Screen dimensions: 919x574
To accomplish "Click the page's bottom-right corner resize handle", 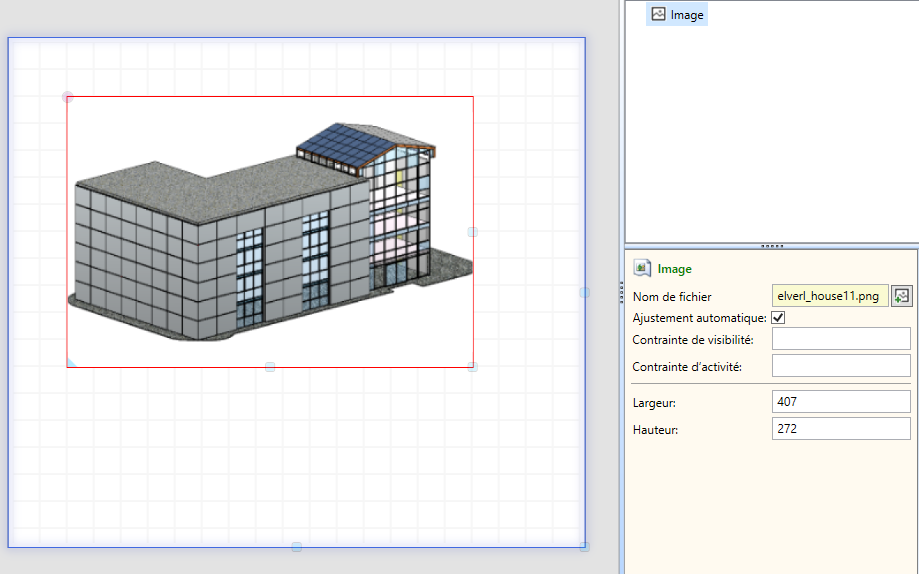I will pos(585,547).
